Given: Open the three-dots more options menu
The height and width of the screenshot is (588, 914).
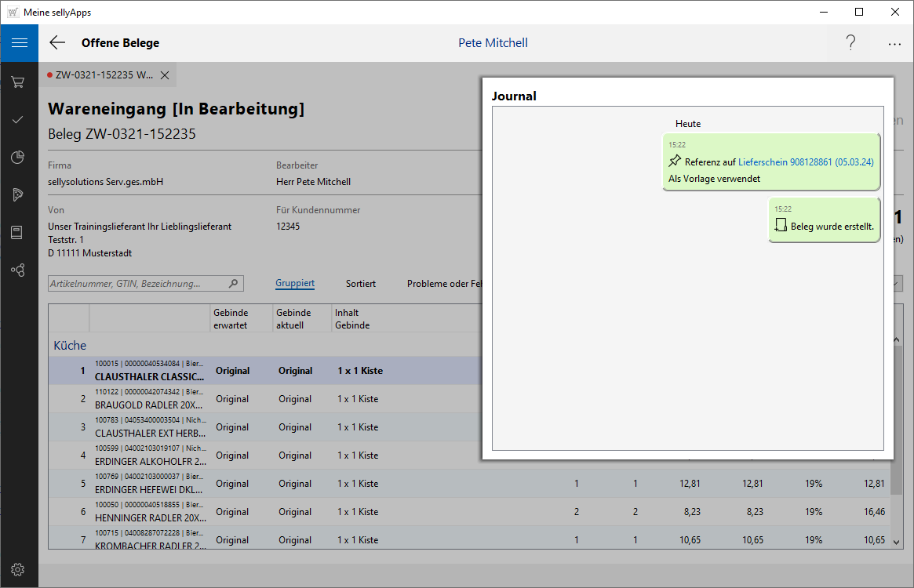Looking at the screenshot, I should click(894, 44).
